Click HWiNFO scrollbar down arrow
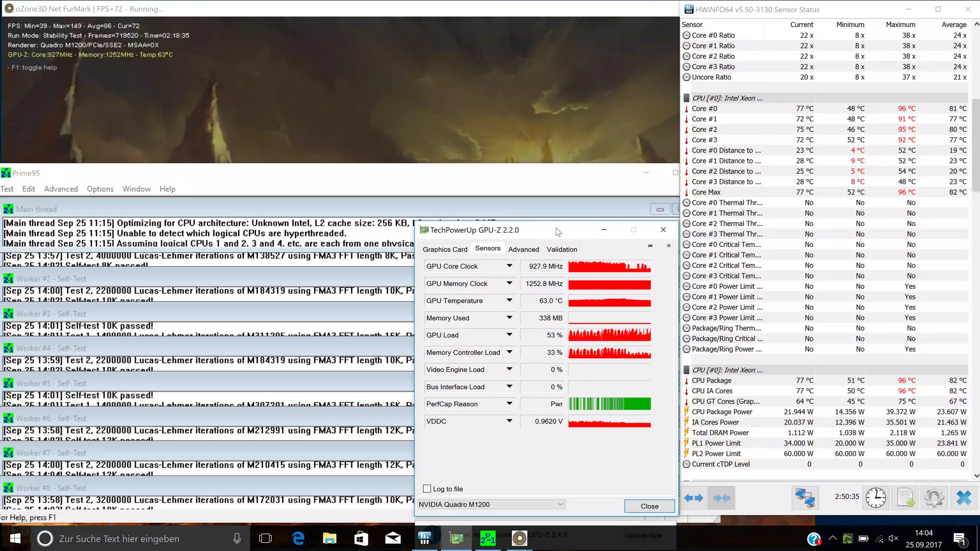This screenshot has width=980, height=551. pos(976,475)
